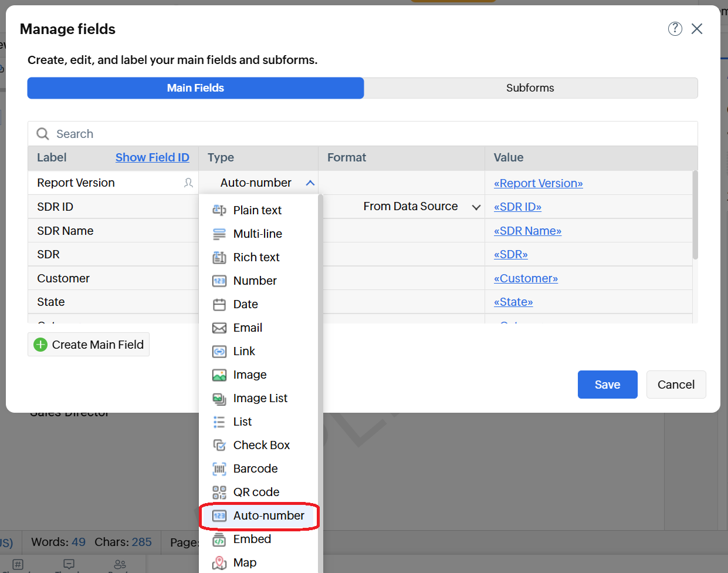This screenshot has height=573, width=728.
Task: Select the Main Fields tab
Action: click(195, 88)
